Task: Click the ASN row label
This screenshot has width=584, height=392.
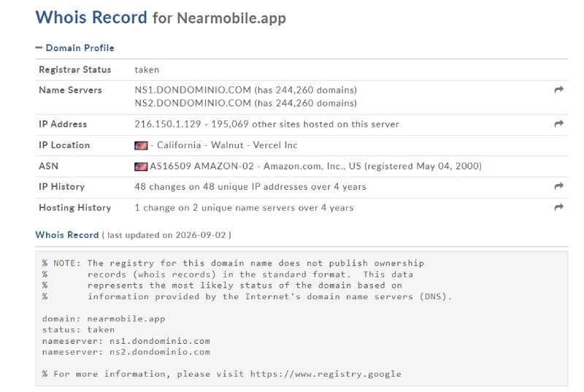Action: coord(49,166)
